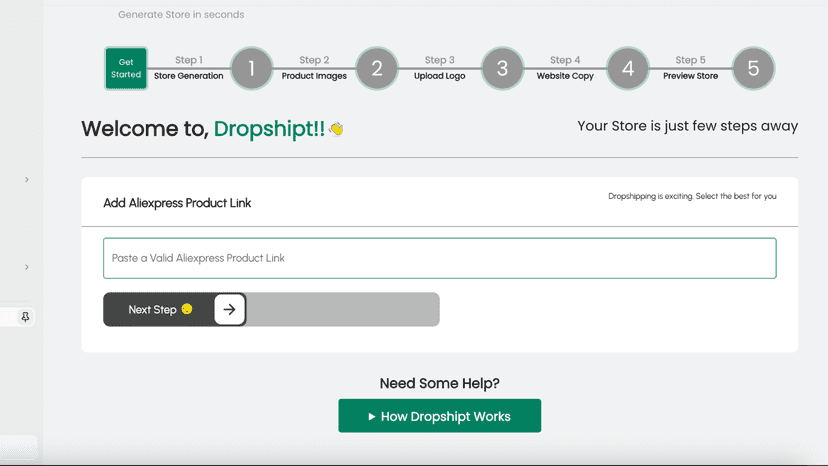Open How Dropshipt Works video button
The height and width of the screenshot is (466, 828).
point(439,416)
